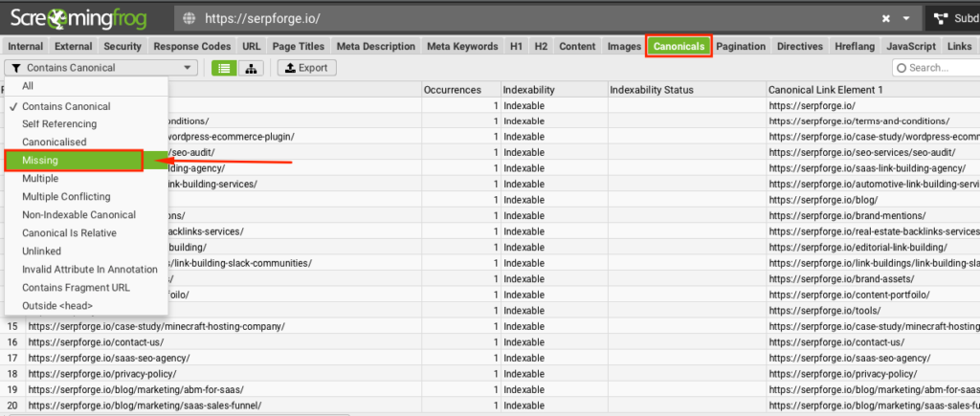Open the Links tab
Viewport: 980px width, 416px height.
point(959,46)
